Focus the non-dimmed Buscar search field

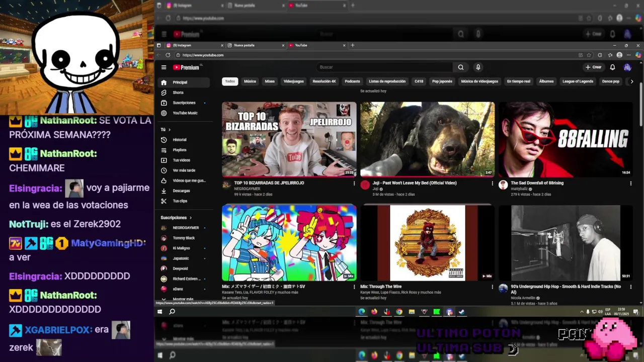pyautogui.click(x=385, y=67)
